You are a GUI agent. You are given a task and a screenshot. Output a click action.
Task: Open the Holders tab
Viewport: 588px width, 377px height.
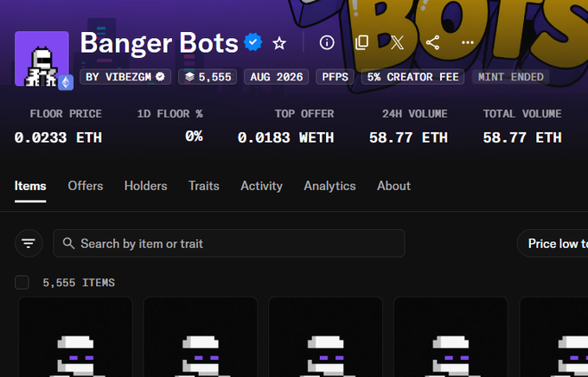(146, 186)
